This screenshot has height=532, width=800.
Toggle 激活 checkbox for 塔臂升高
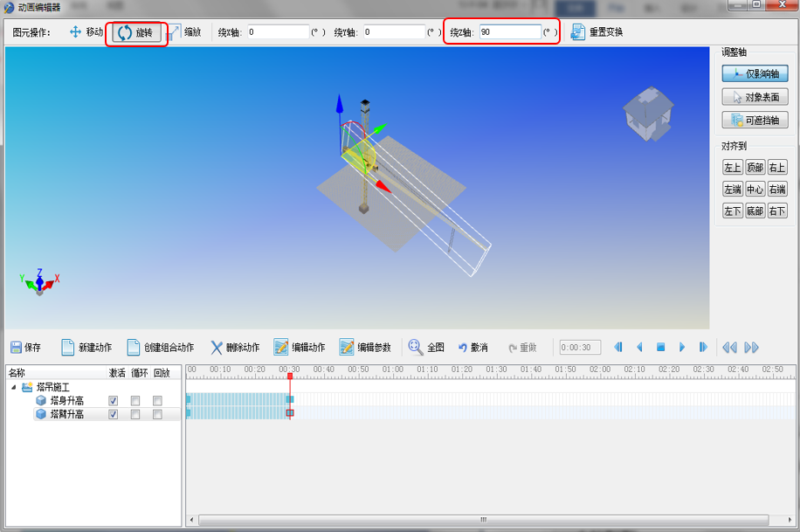pos(114,414)
